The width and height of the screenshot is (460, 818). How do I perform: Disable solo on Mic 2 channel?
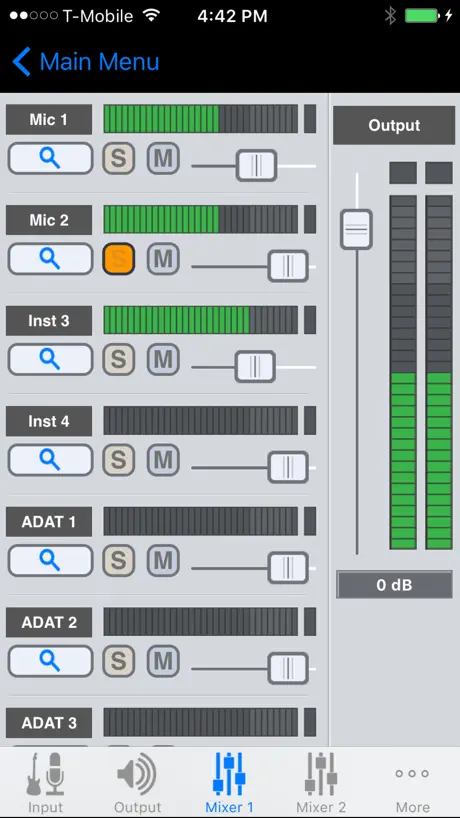118,259
